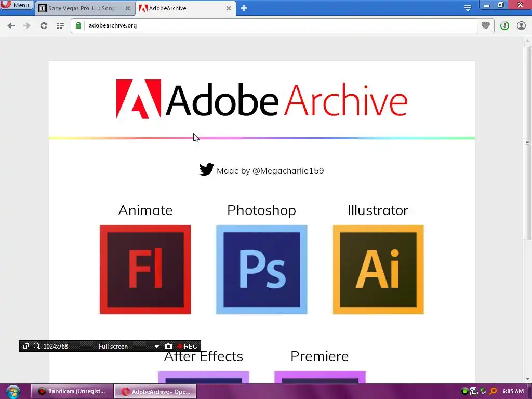The width and height of the screenshot is (532, 399).
Task: Click the After Effects heading
Action: click(204, 356)
